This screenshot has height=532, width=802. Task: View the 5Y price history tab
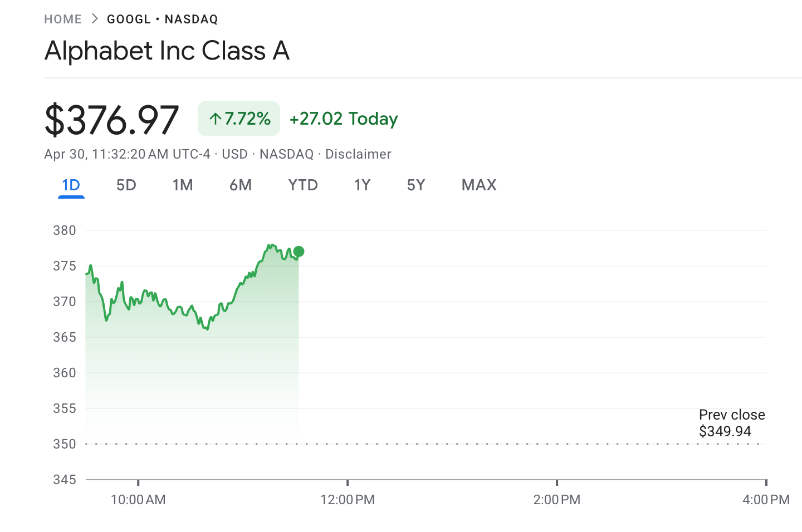click(x=416, y=185)
